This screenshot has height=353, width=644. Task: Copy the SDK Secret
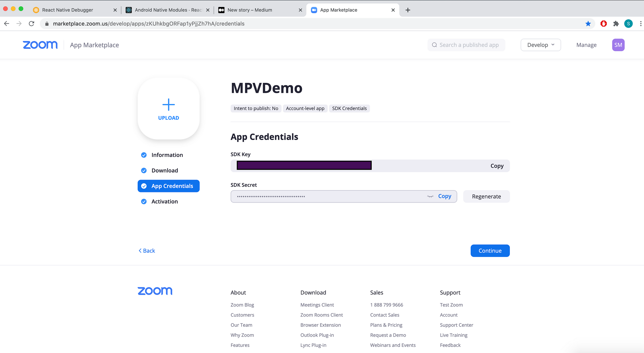445,196
